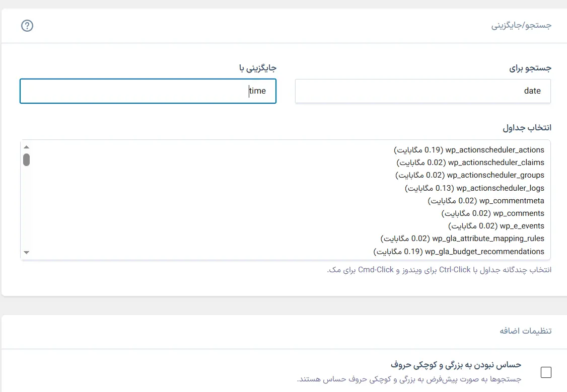Image resolution: width=567 pixels, height=392 pixels.
Task: Select the wp_actionscheduler_groups table
Action: tap(469, 175)
